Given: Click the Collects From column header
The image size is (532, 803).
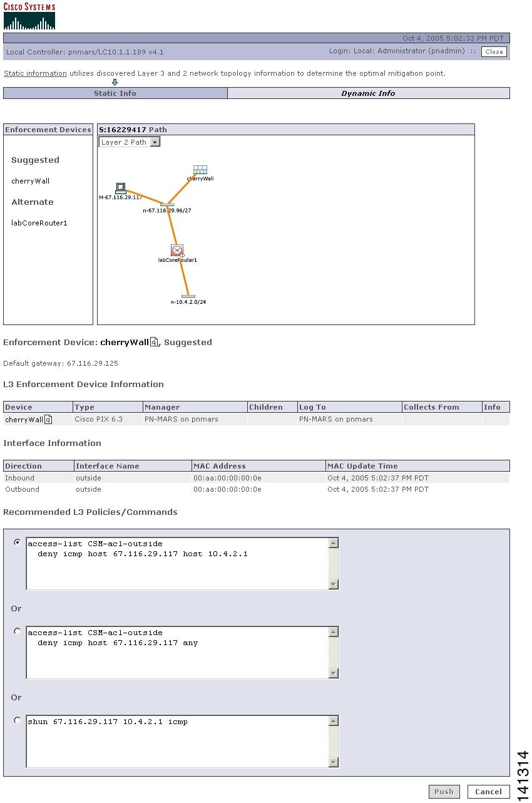Looking at the screenshot, I should 442,407.
